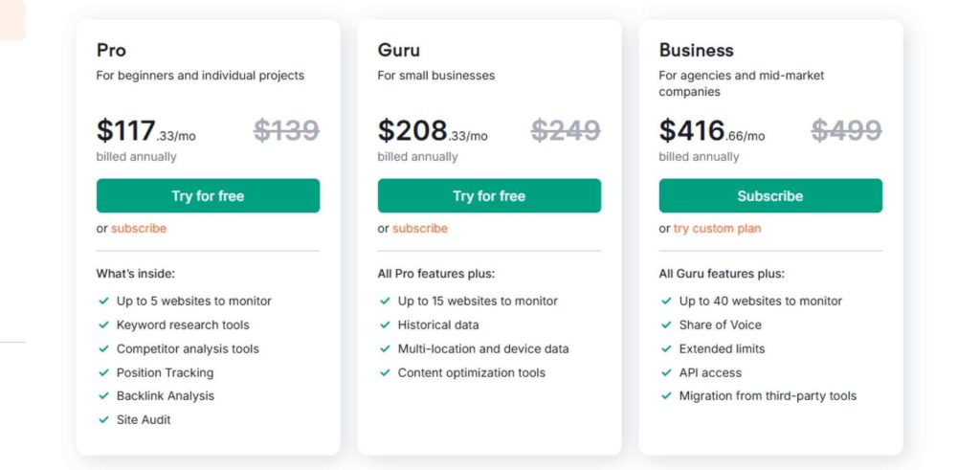980x470 pixels.
Task: Click the Guru plan Try for free button
Action: [489, 196]
